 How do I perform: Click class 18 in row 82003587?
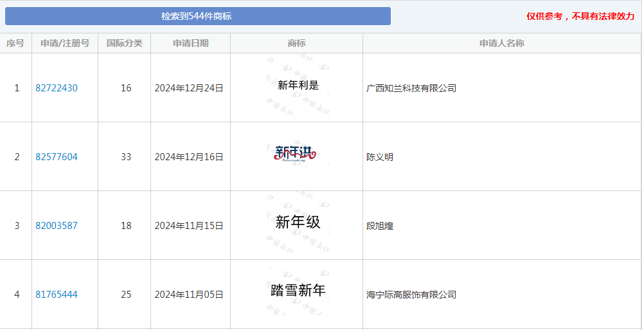(x=126, y=226)
